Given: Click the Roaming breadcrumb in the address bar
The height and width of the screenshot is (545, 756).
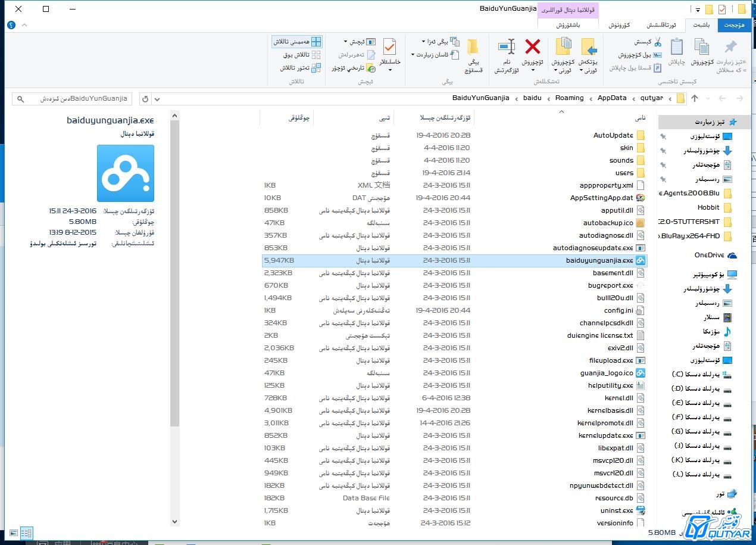Looking at the screenshot, I should 569,98.
